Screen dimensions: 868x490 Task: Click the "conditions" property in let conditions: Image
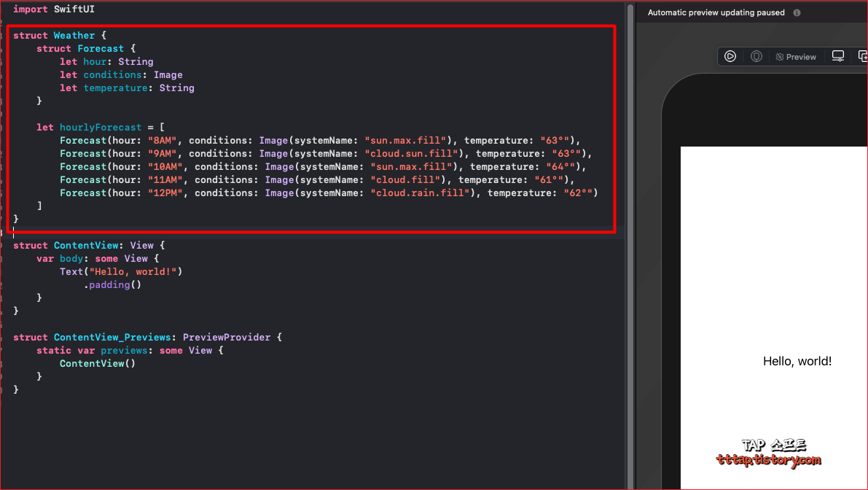tap(112, 75)
